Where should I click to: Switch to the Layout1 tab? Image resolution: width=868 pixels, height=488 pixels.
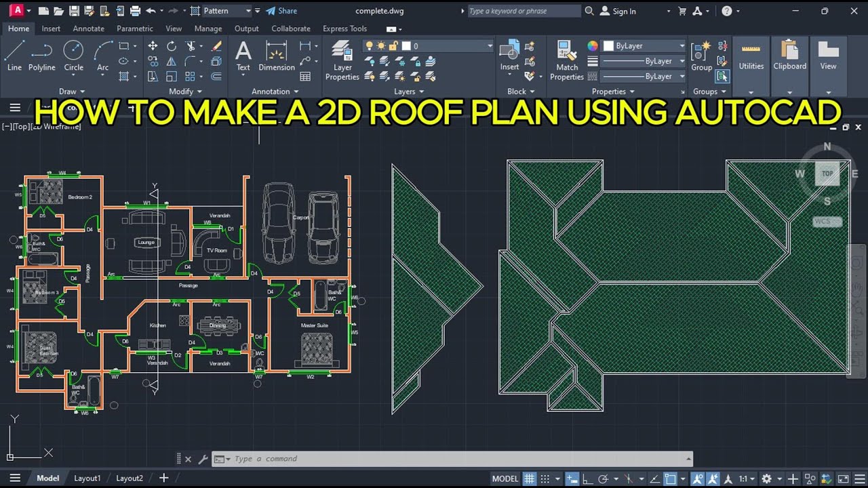coord(87,478)
